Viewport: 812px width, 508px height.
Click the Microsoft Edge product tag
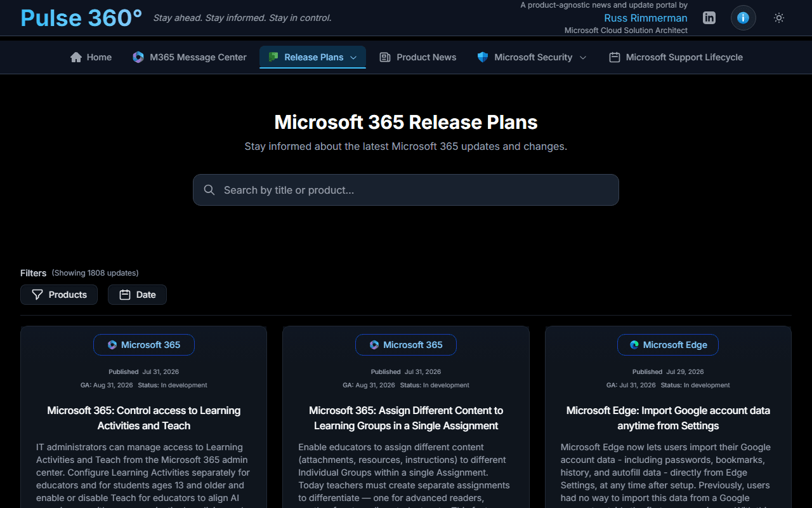point(668,345)
